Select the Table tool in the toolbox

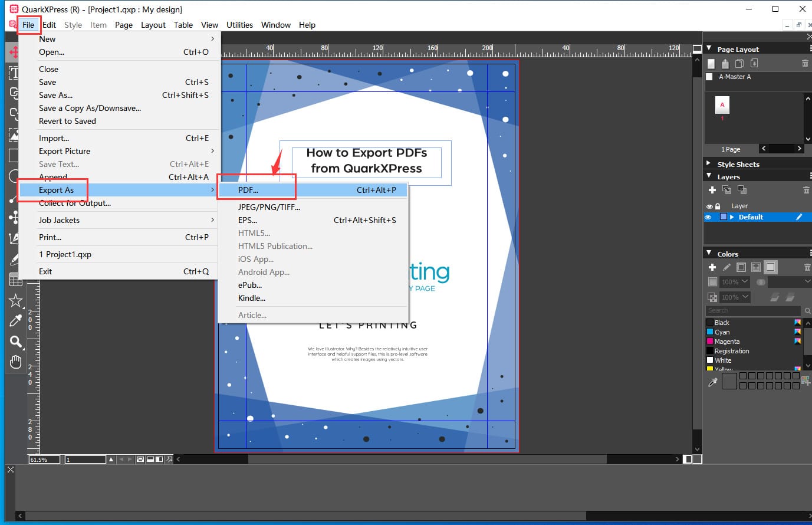(15, 280)
